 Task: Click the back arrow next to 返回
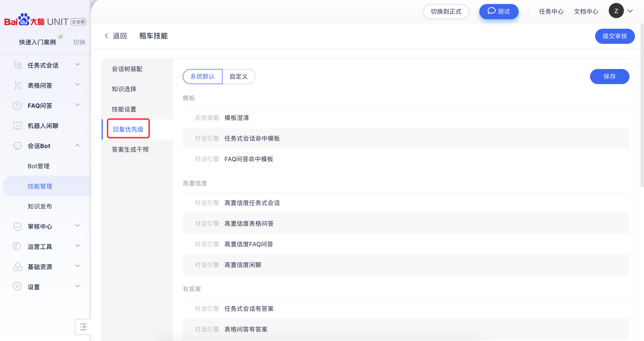(x=106, y=36)
